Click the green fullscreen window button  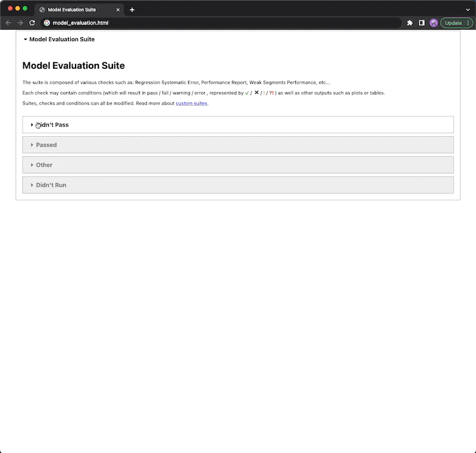point(25,8)
